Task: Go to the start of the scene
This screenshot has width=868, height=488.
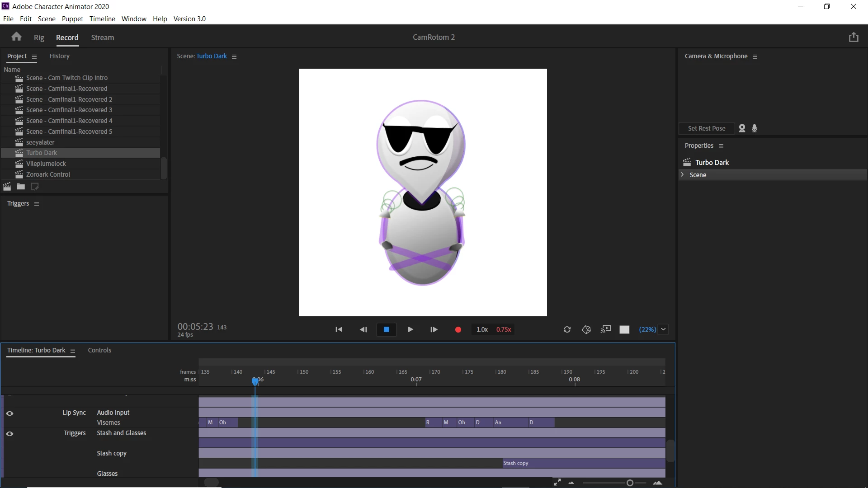Action: 339,329
